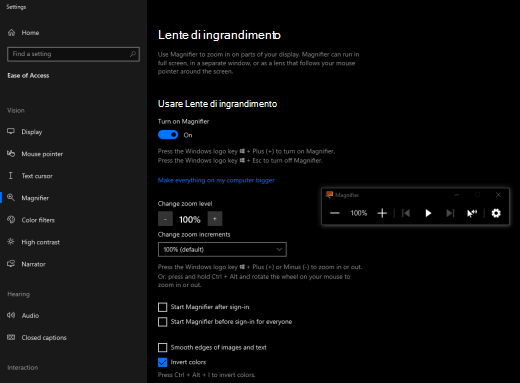The image size is (520, 383).
Task: Open the Closed captions settings page
Action: [x=73, y=338]
